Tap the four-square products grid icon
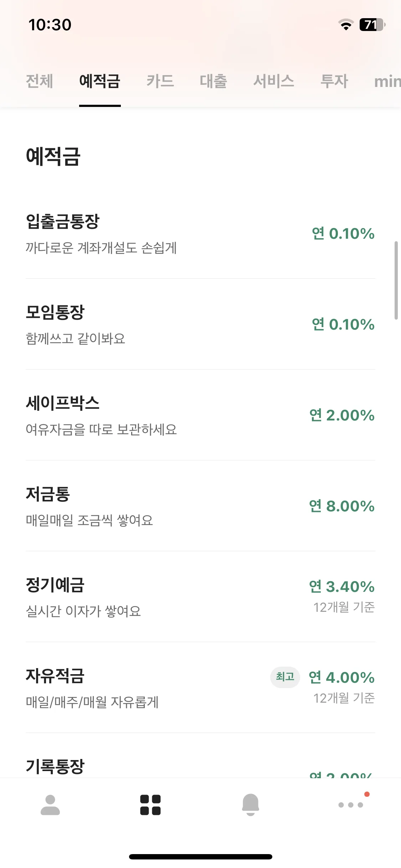The image size is (401, 868). 150,805
